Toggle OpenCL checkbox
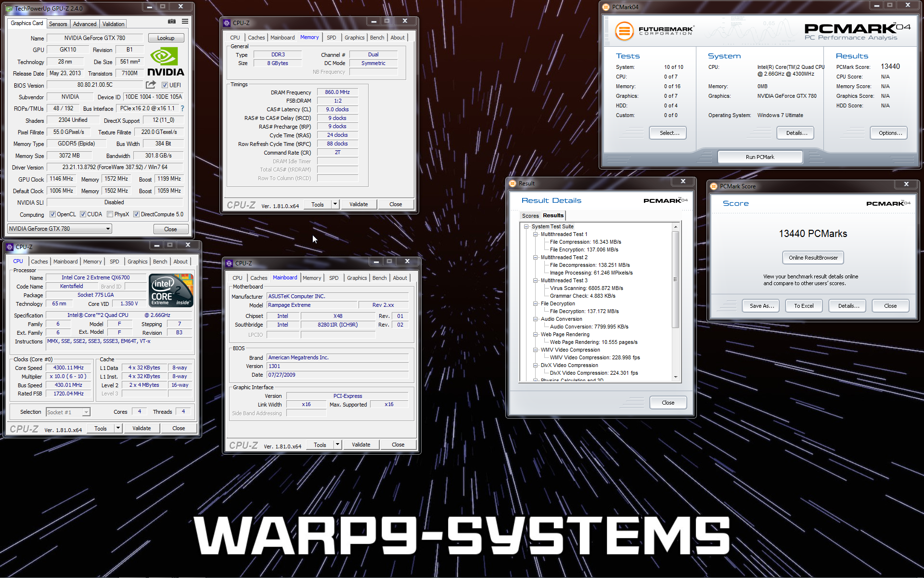The image size is (924, 578). pos(53,214)
